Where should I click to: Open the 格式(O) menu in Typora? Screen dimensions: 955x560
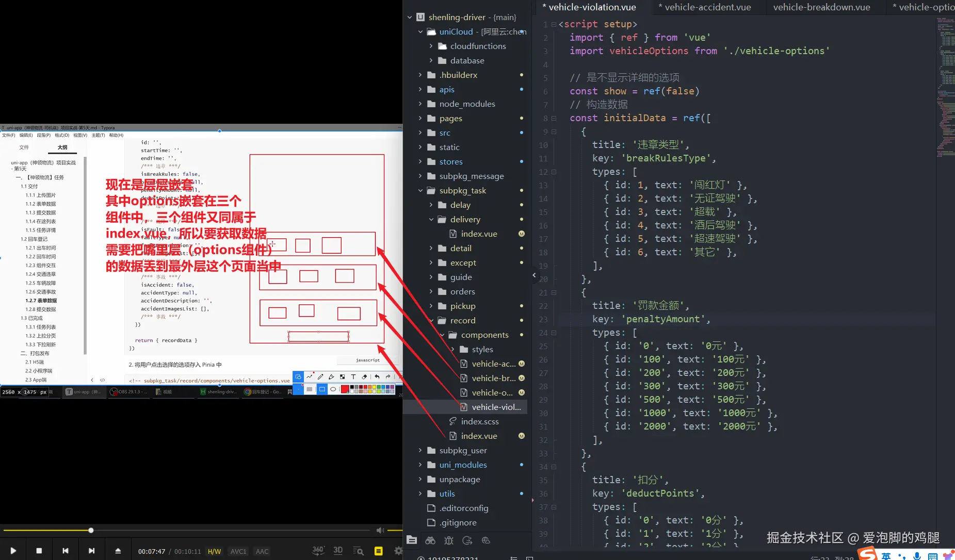click(62, 136)
